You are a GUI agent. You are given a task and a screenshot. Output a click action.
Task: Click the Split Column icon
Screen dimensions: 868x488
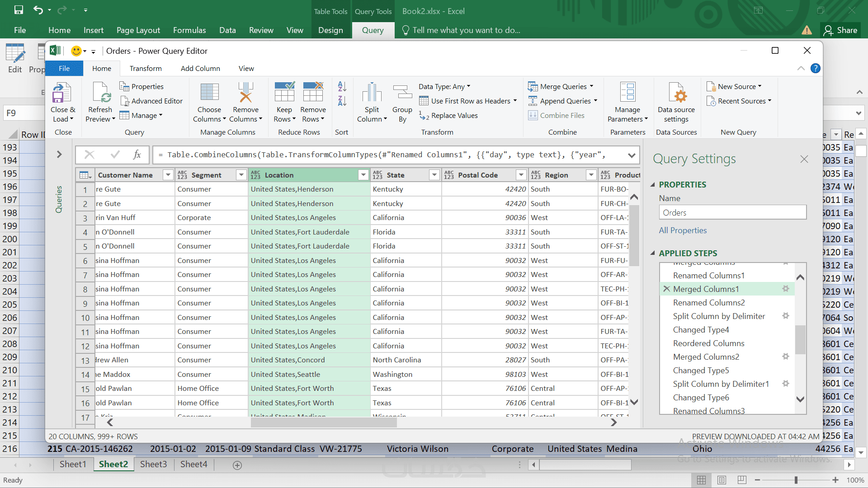[x=372, y=94]
